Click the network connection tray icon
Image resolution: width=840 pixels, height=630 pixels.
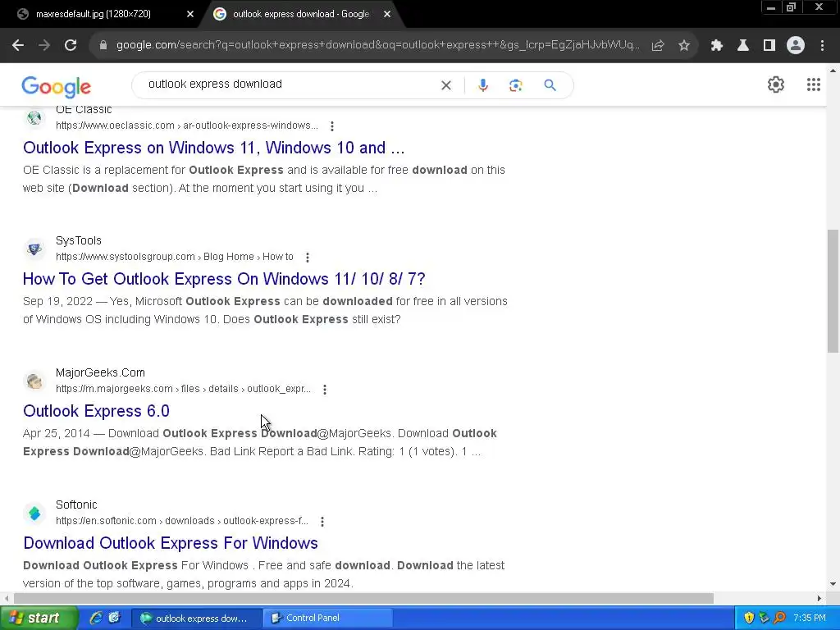click(764, 619)
